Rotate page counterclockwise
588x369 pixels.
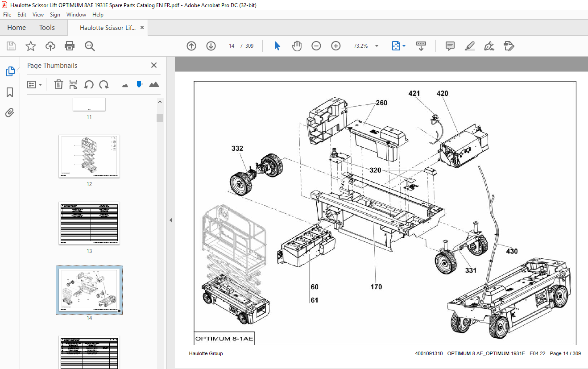coord(89,84)
